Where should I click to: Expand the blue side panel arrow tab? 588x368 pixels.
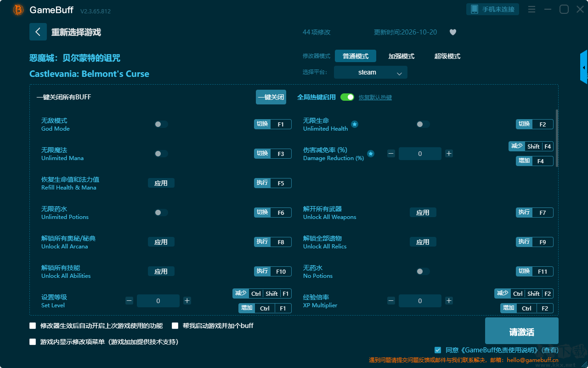584,67
